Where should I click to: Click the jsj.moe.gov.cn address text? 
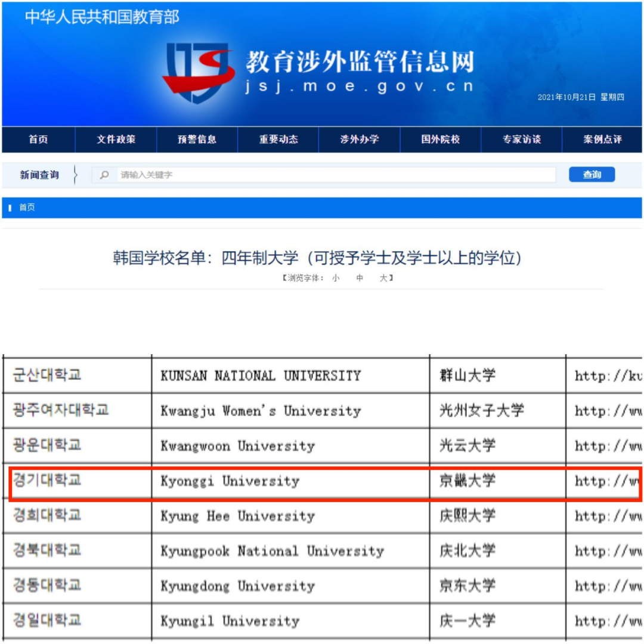click(360, 86)
